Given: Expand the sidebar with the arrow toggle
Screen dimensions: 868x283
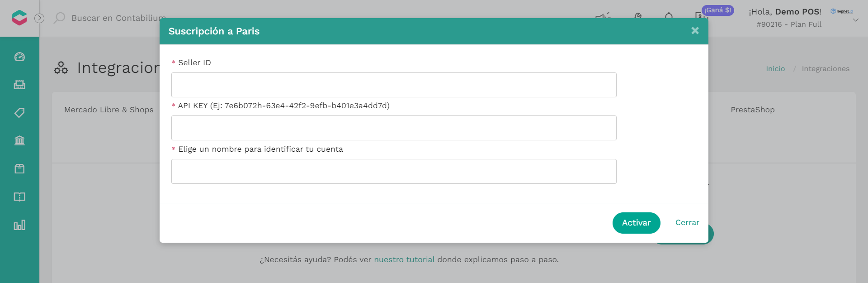Looking at the screenshot, I should pos(39,18).
